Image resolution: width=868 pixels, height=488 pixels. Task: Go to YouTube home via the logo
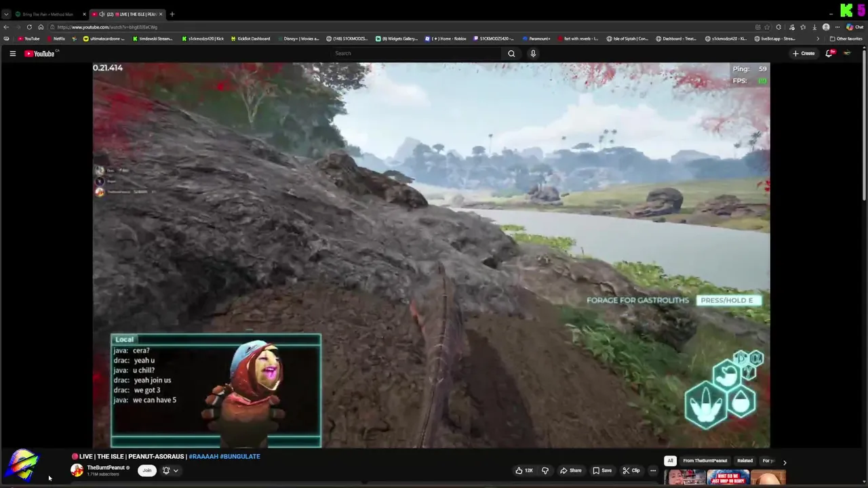pos(39,54)
